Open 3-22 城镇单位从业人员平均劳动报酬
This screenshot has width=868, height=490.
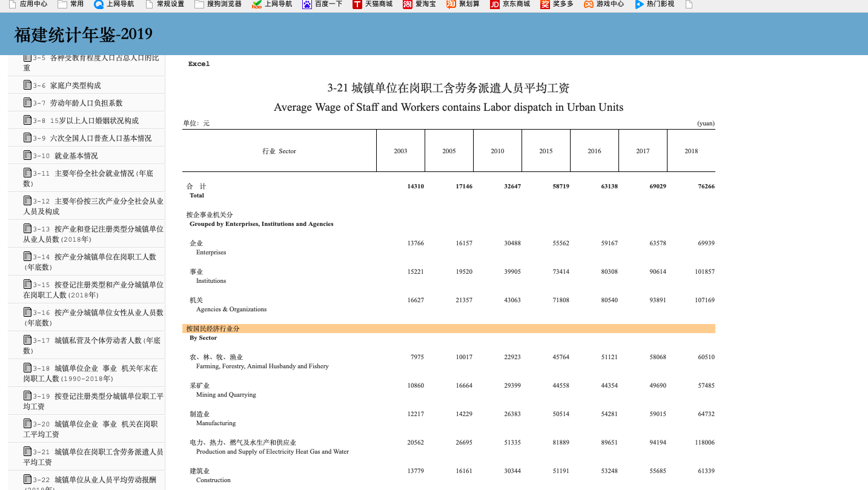click(x=90, y=483)
